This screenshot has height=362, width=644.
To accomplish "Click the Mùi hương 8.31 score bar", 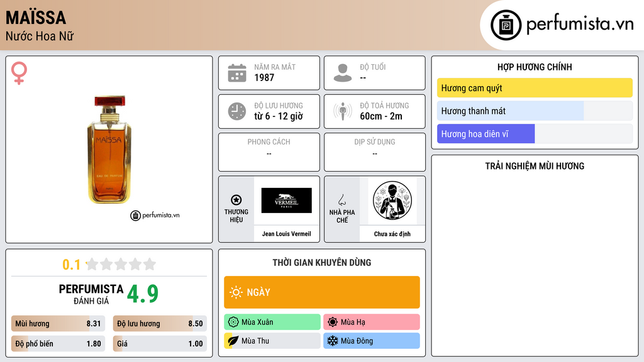I will pos(58,324).
